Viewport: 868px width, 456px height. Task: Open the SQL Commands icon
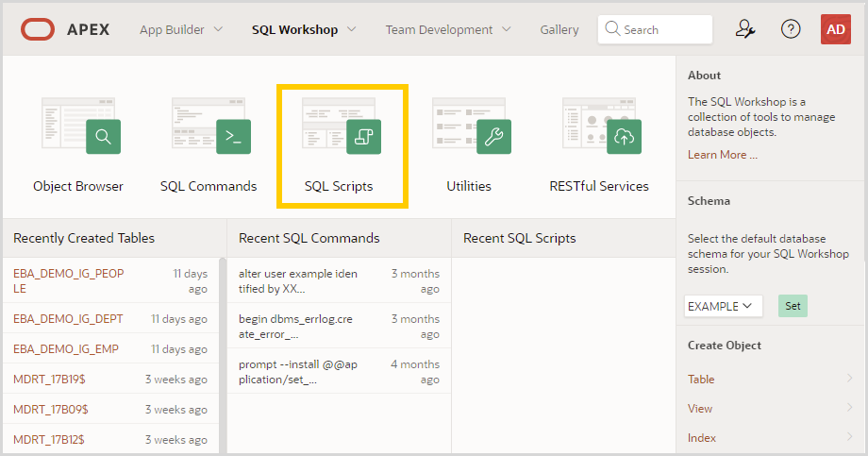pos(211,126)
